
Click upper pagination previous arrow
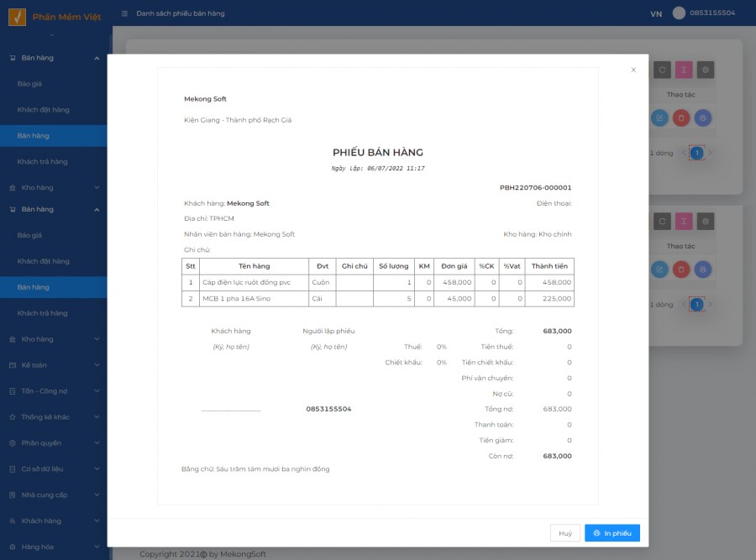pos(684,154)
